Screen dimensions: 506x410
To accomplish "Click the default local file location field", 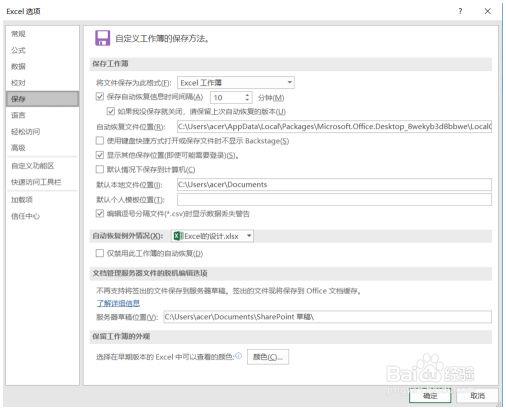I will coord(334,184).
